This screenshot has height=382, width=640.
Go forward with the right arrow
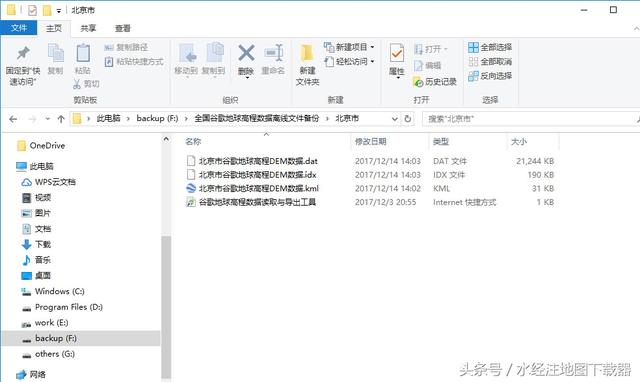(32, 119)
